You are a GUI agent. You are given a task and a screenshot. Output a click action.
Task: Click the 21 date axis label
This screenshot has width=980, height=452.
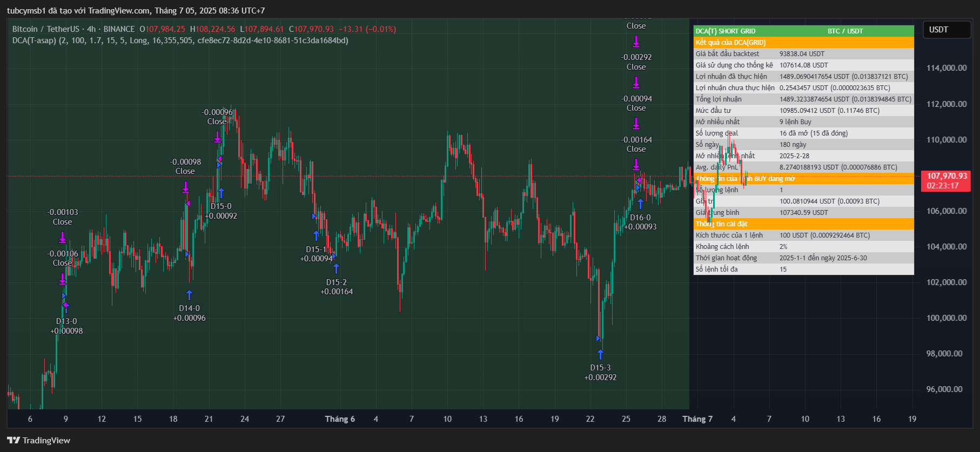[x=209, y=419]
